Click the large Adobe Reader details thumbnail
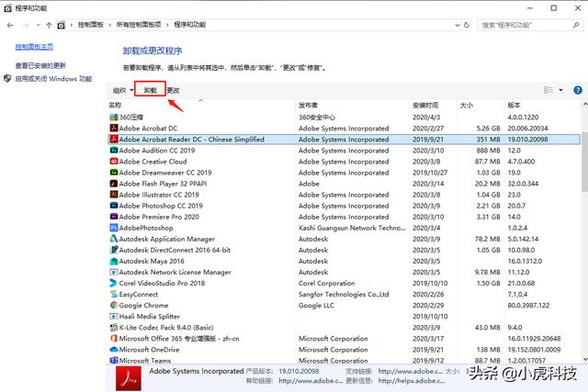This screenshot has height=392, width=588. 129,378
